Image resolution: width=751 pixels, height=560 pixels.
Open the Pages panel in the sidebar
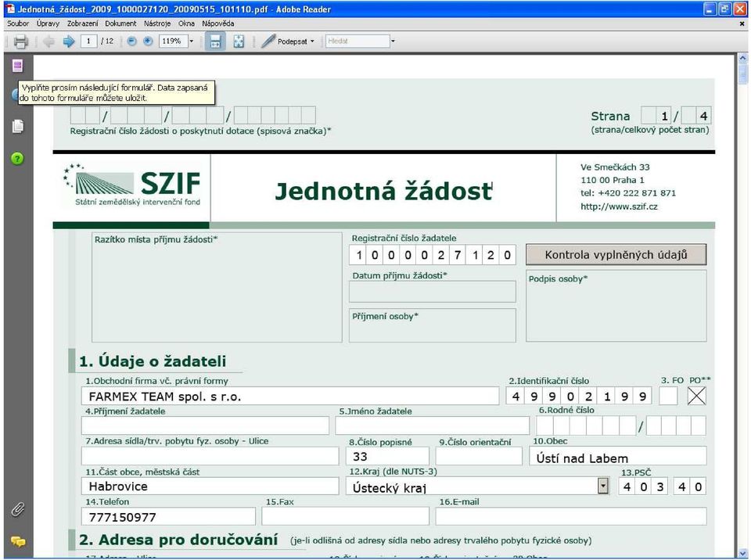(18, 126)
